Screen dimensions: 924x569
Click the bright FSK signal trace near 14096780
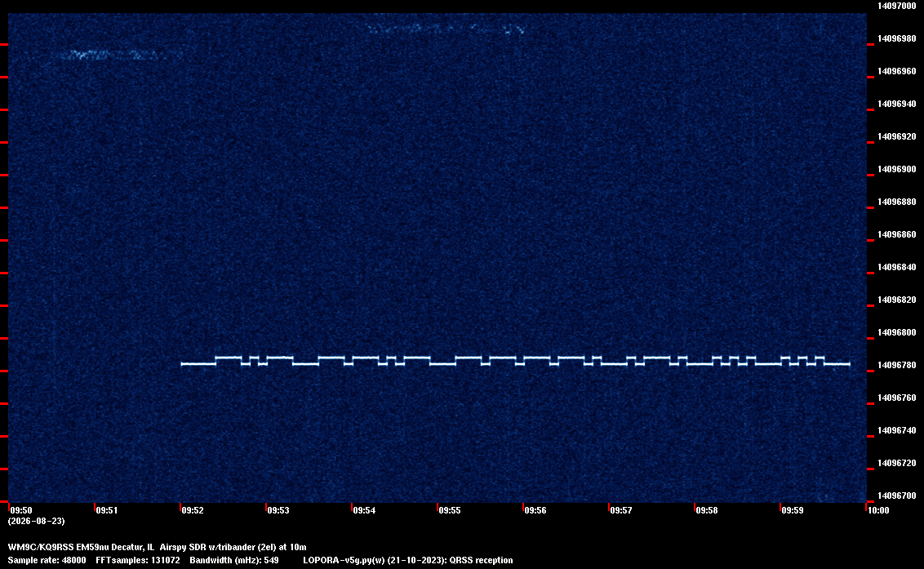coord(516,361)
